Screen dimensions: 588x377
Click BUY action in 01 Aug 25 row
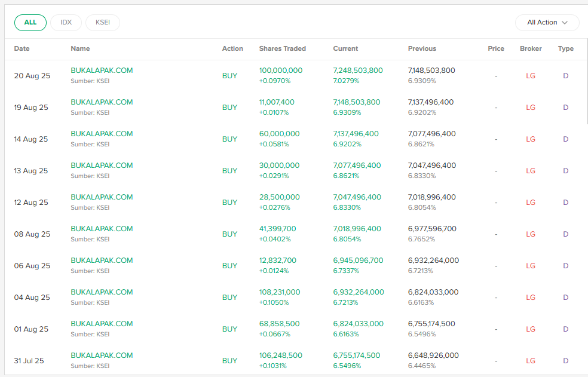(229, 329)
